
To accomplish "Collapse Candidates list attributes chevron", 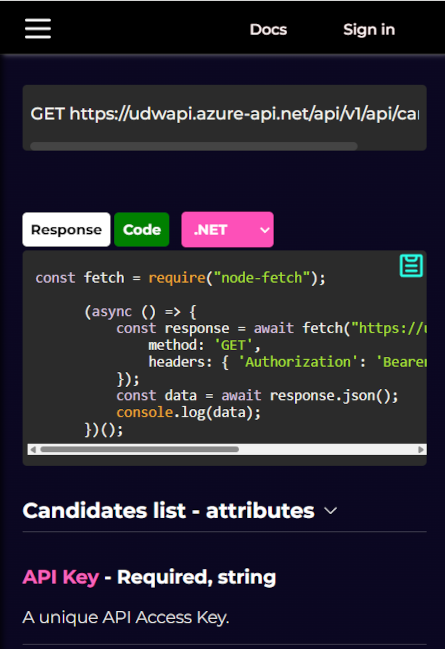I will click(x=330, y=511).
